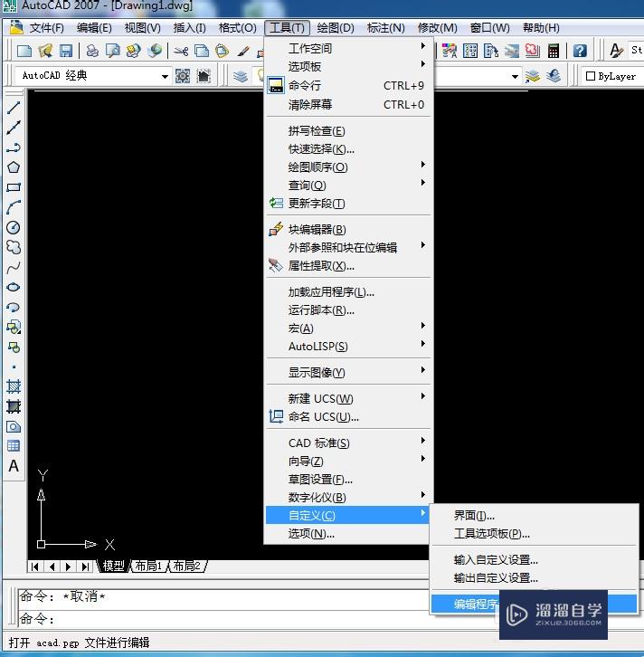The height and width of the screenshot is (657, 644).
Task: Select the Circle tool
Action: tap(14, 227)
